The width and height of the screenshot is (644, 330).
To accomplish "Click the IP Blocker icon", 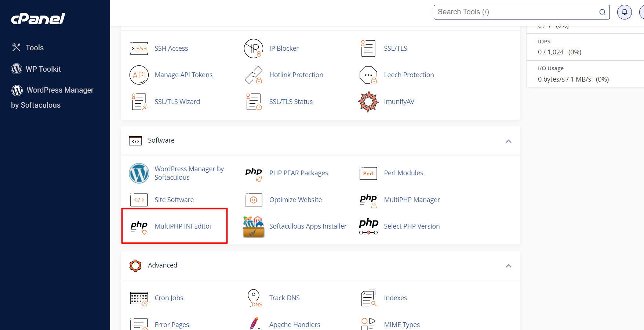I will click(x=254, y=49).
